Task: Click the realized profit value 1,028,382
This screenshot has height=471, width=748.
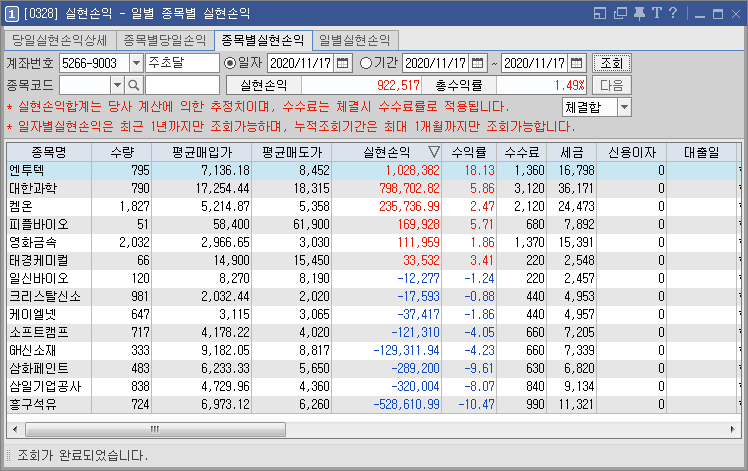Action: (412, 170)
